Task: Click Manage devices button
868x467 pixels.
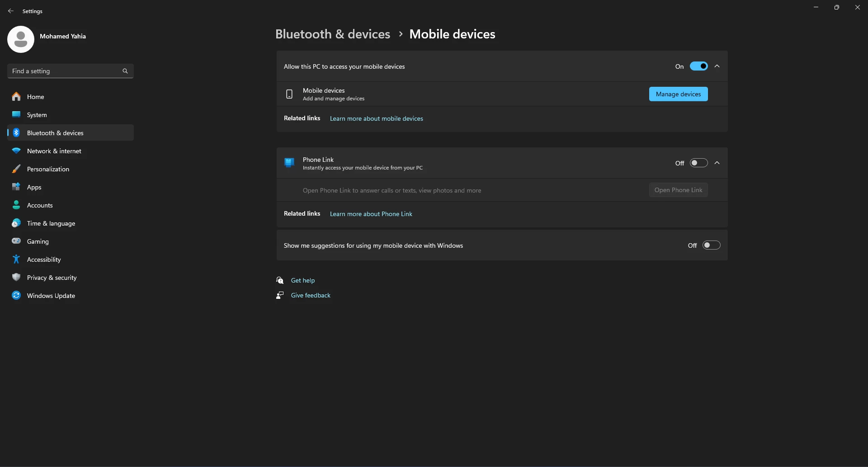Action: 678,94
